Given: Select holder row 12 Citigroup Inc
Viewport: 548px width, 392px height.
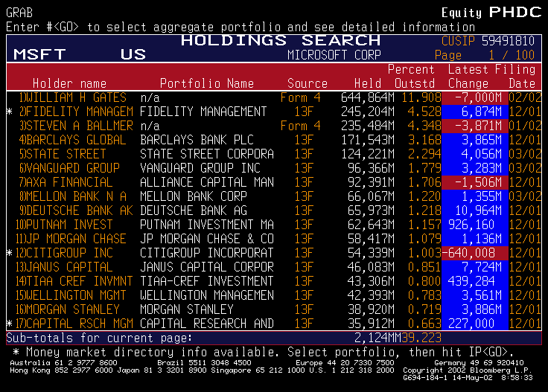Looking at the screenshot, I should tap(274, 253).
